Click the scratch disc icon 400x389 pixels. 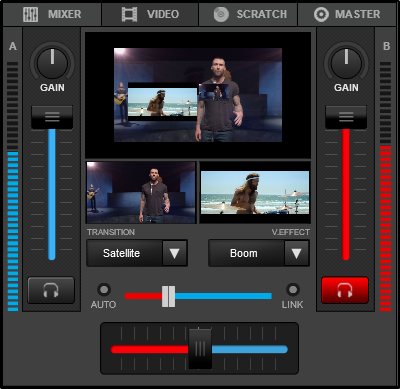pyautogui.click(x=221, y=14)
